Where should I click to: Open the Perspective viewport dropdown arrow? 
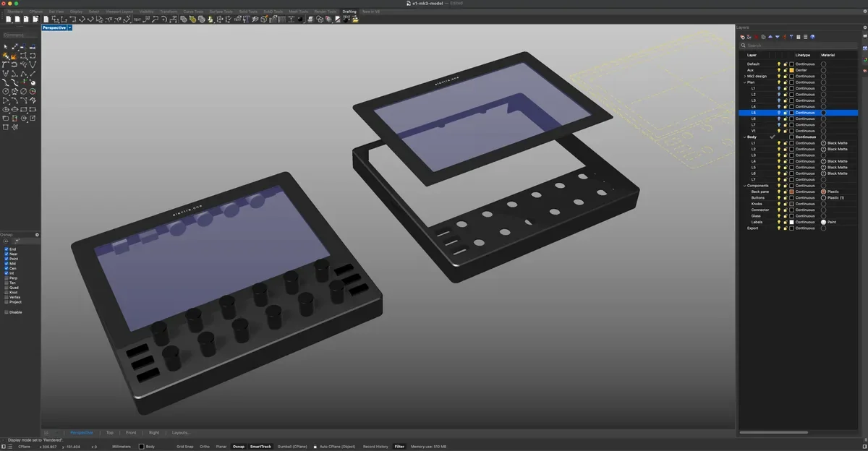click(69, 27)
